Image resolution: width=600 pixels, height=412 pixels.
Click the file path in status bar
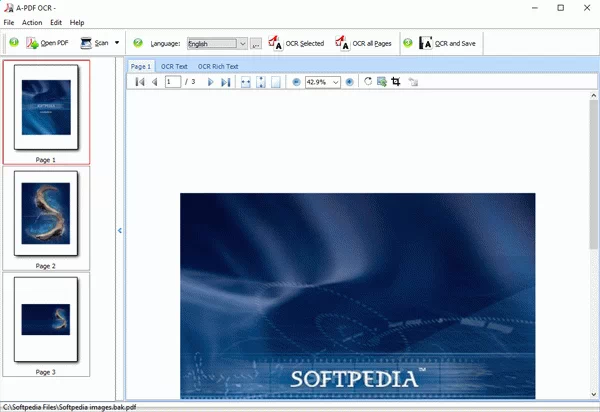[69, 407]
